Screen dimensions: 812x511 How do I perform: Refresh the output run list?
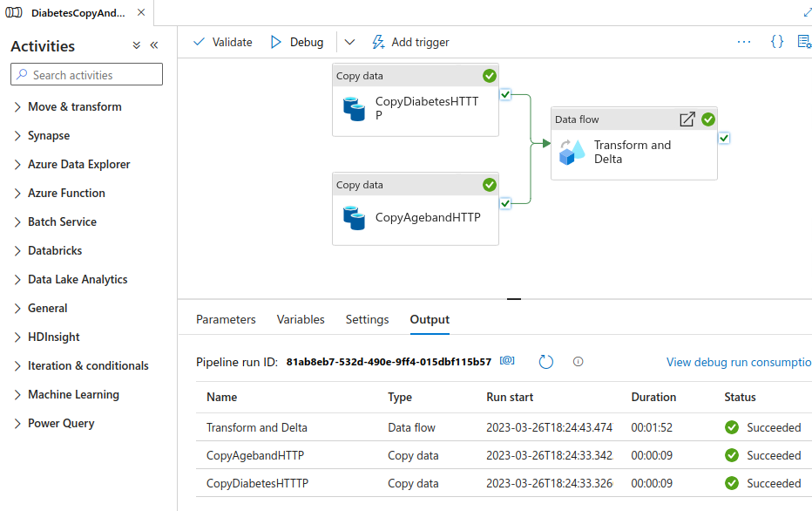(545, 361)
